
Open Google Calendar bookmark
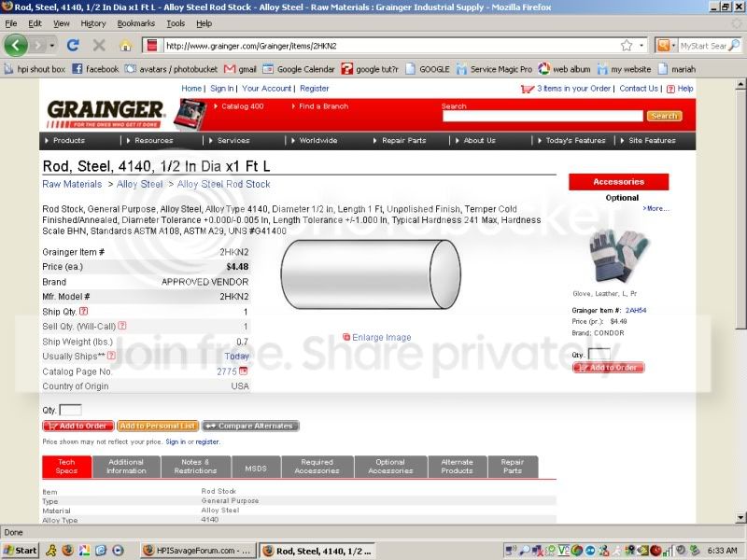(299, 69)
